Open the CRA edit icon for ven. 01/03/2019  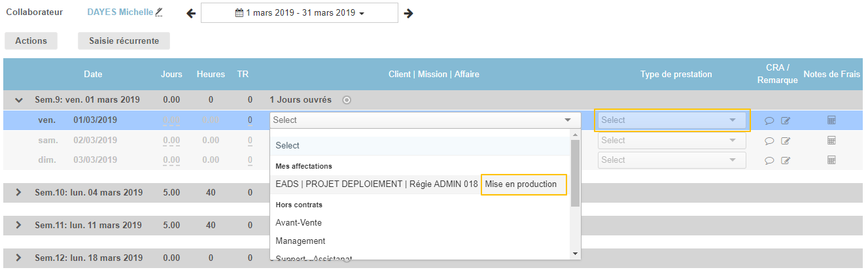786,120
